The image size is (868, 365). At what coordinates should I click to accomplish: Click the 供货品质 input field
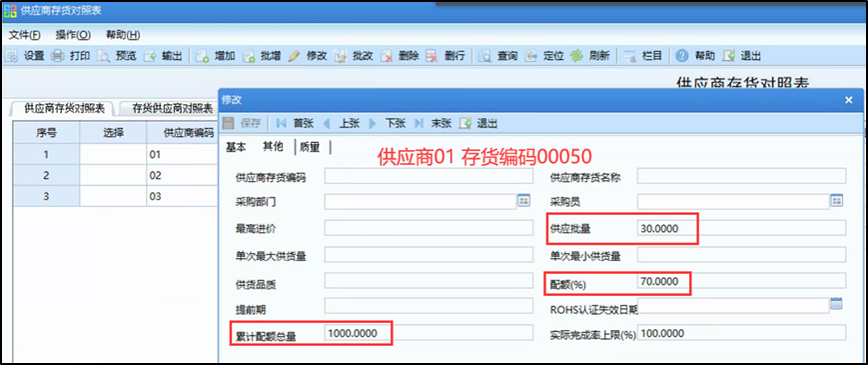pos(429,281)
